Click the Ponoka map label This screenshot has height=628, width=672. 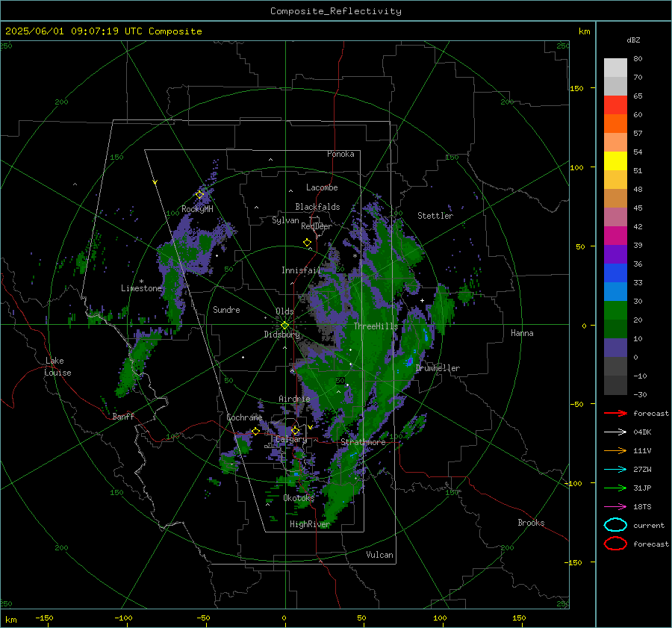(x=340, y=154)
